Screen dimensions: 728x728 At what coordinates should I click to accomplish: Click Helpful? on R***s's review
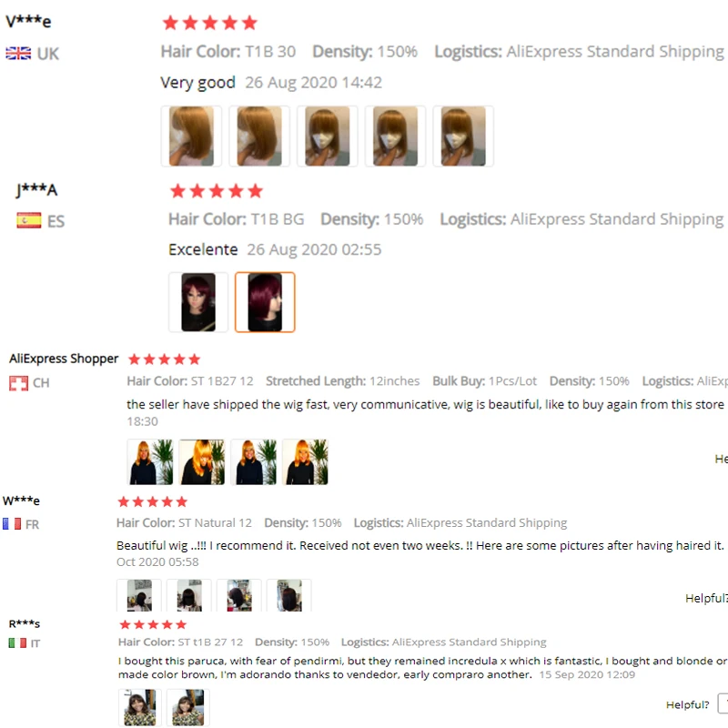688,704
